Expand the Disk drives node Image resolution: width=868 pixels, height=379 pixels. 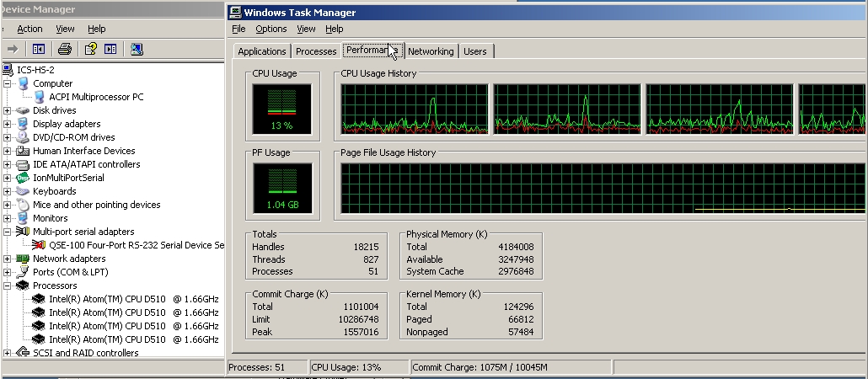pos(7,110)
